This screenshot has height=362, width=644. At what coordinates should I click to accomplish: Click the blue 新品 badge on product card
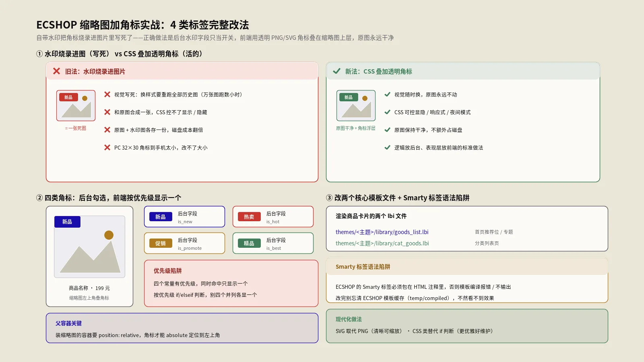pos(67,222)
